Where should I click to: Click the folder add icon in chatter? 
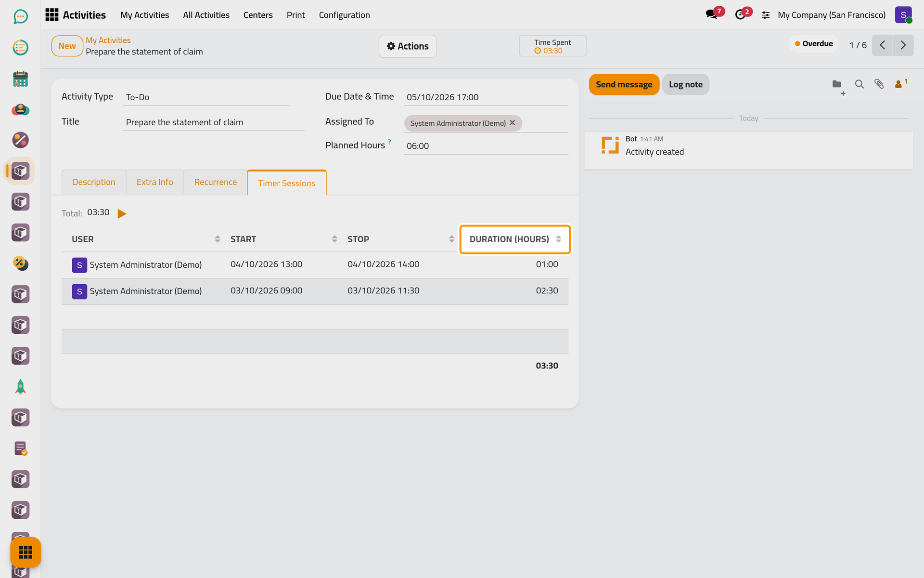point(838,85)
